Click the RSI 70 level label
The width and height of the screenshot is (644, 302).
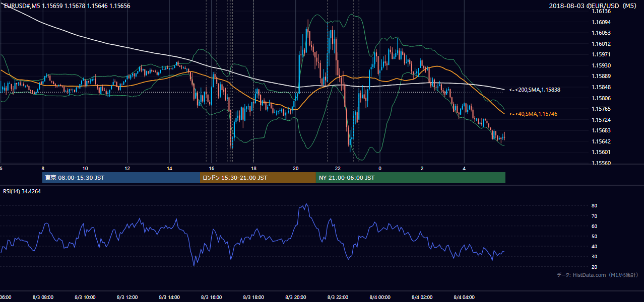(x=595, y=216)
